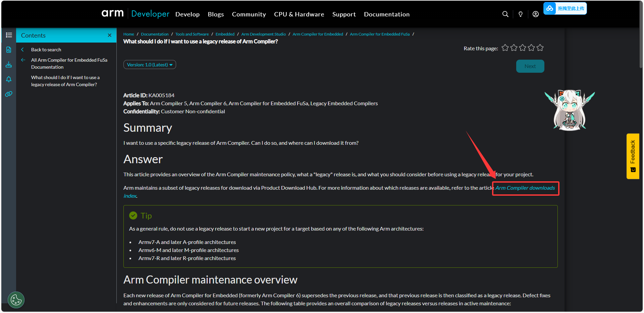Open the Documentation menu in top navigation
644x313 pixels.
tap(386, 14)
